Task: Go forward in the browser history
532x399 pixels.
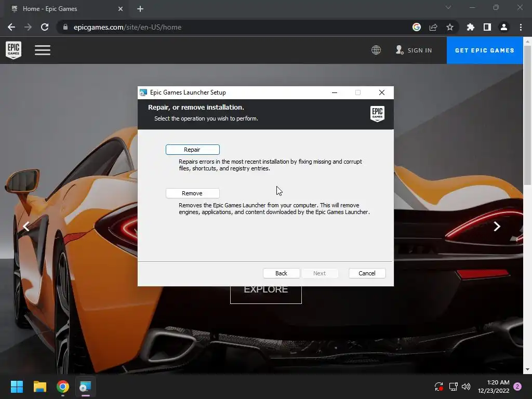Action: pos(28,27)
